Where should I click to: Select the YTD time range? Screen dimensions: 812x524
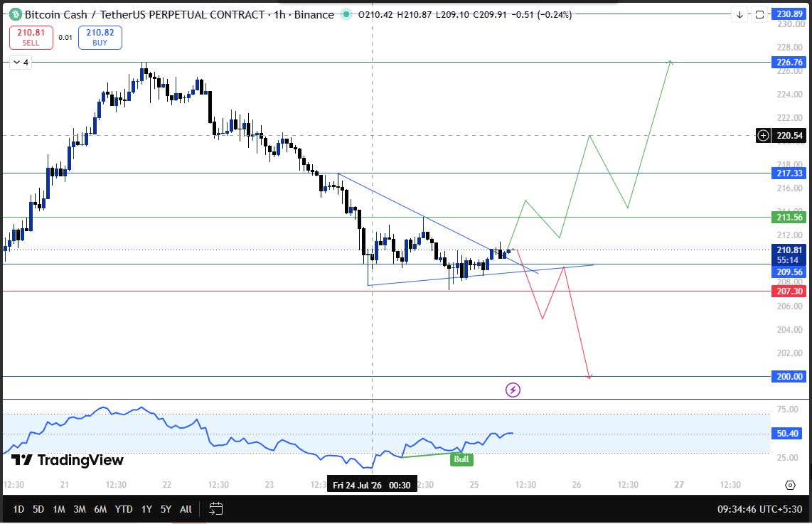(124, 510)
